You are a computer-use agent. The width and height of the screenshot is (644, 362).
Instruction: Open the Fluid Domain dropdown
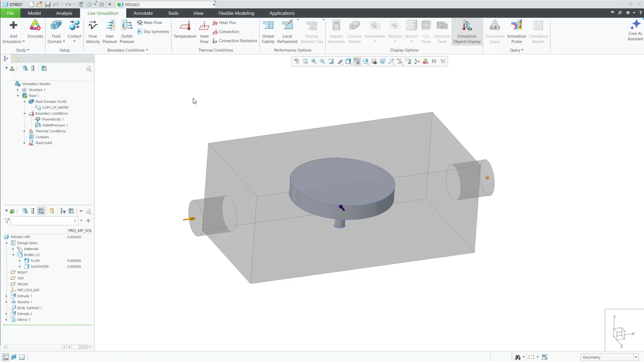pos(56,39)
